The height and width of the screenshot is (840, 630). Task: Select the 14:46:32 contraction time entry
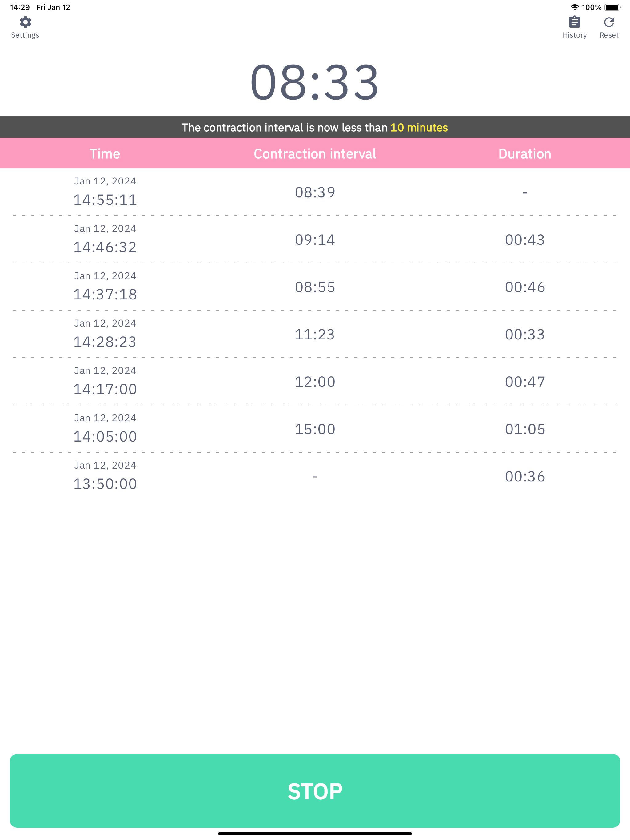(x=105, y=247)
